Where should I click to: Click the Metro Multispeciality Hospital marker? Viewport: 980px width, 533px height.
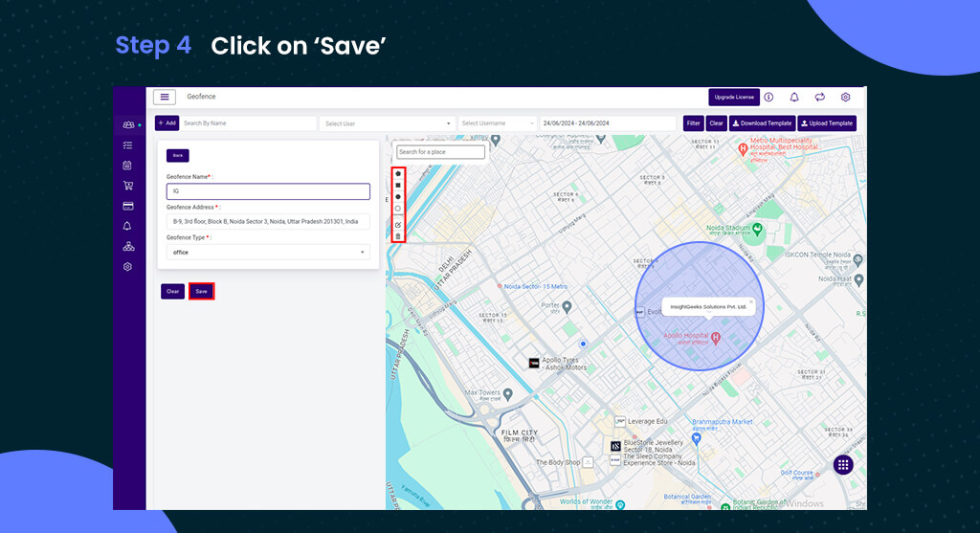(743, 149)
